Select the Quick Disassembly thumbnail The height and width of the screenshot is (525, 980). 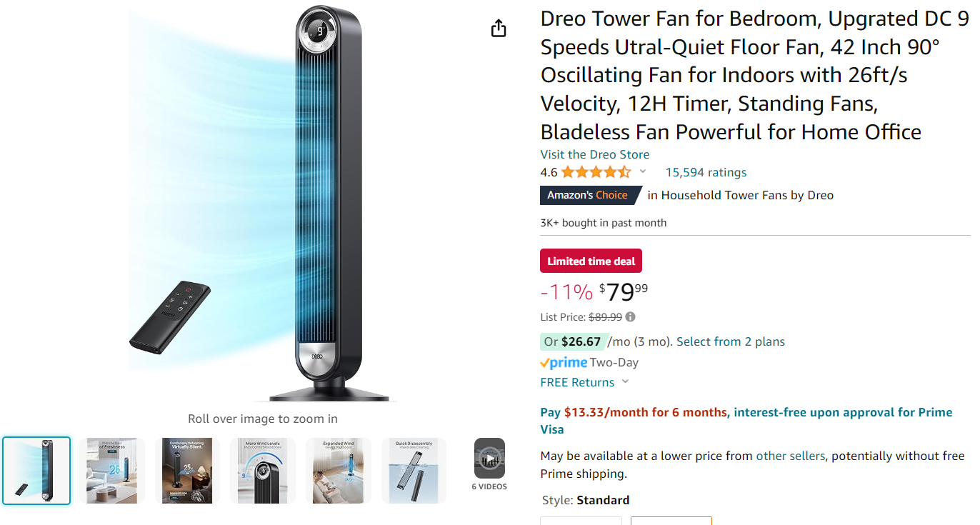[414, 471]
